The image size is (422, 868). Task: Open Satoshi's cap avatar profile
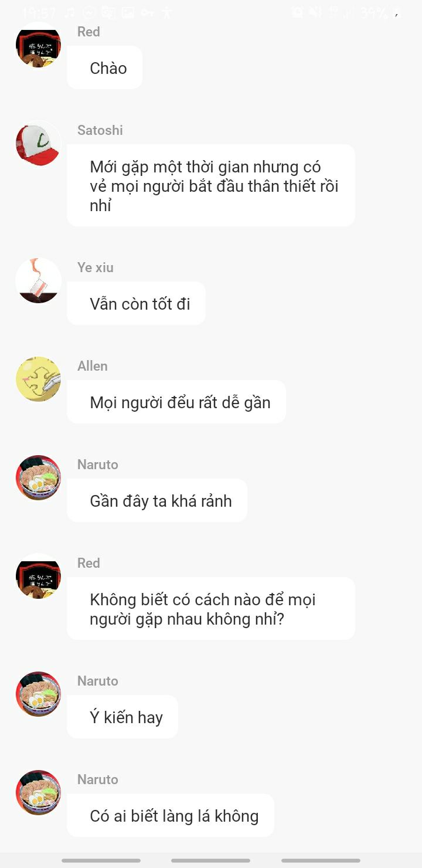point(38,144)
